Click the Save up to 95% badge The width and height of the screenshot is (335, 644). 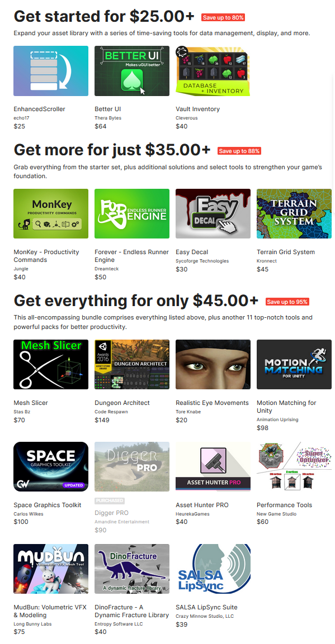tap(287, 302)
